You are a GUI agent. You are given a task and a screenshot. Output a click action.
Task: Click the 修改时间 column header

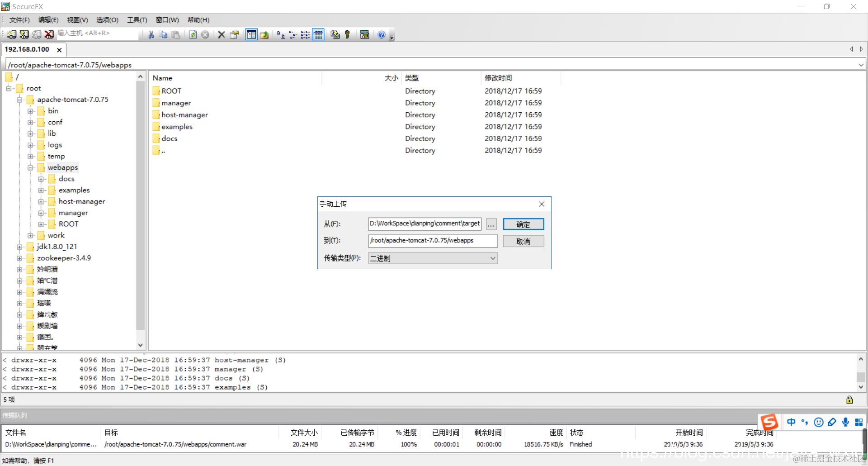pos(521,78)
